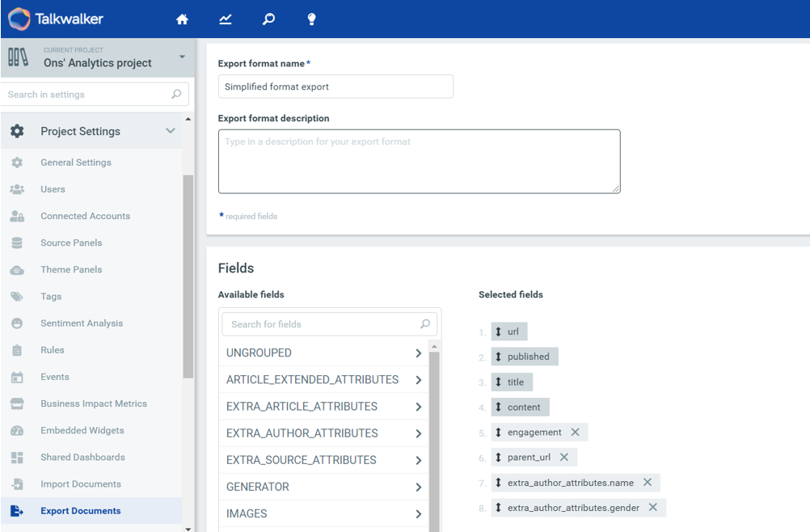Go to the Business Impact Metrics page
The image size is (810, 532).
pos(94,403)
